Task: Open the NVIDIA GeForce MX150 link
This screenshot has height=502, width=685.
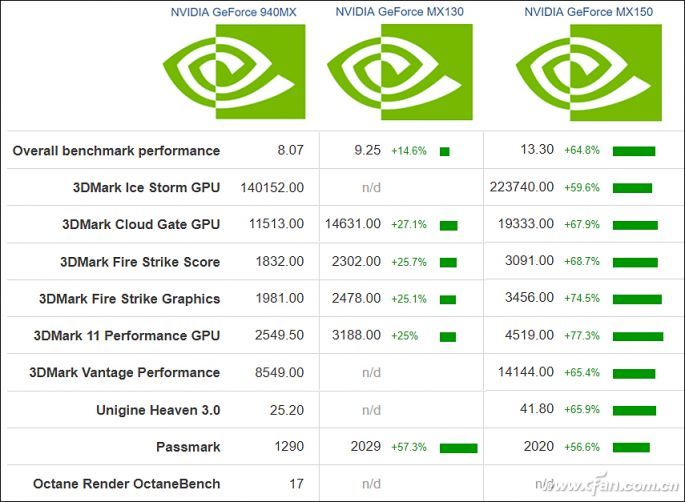Action: click(x=587, y=12)
